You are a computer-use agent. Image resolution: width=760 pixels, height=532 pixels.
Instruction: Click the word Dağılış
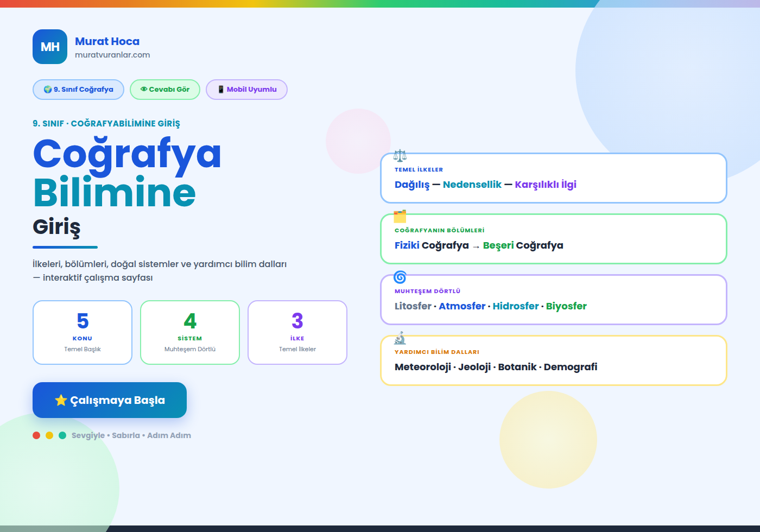(412, 185)
